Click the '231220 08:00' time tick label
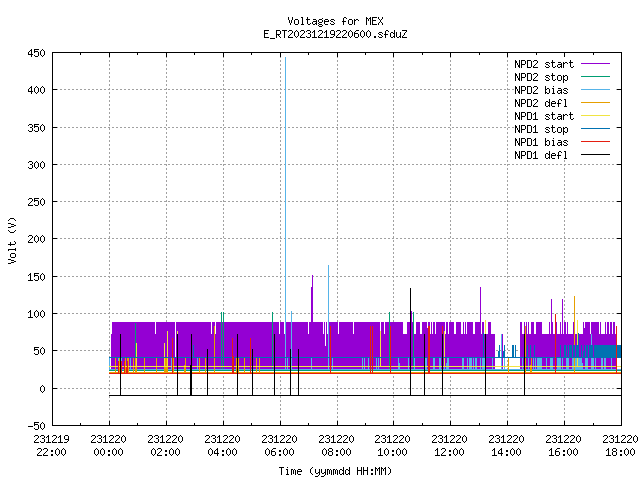Image resolution: width=640 pixels, height=480 pixels. pyautogui.click(x=336, y=446)
